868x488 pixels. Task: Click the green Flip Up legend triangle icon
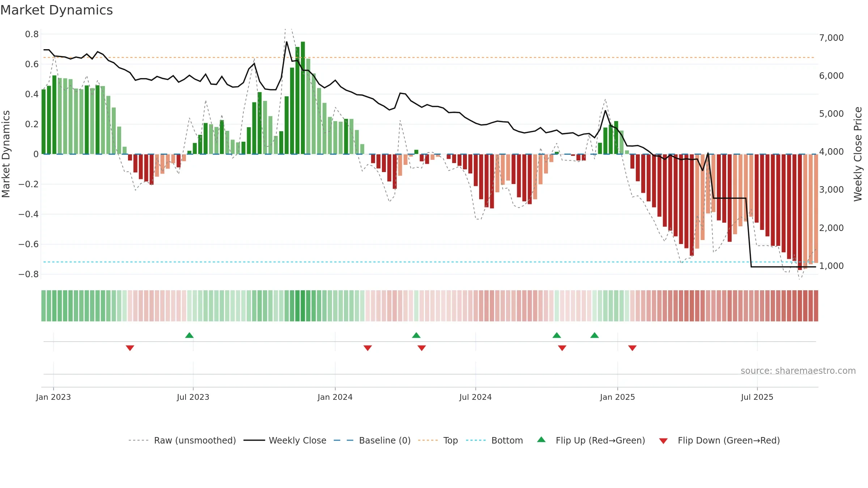coord(541,440)
